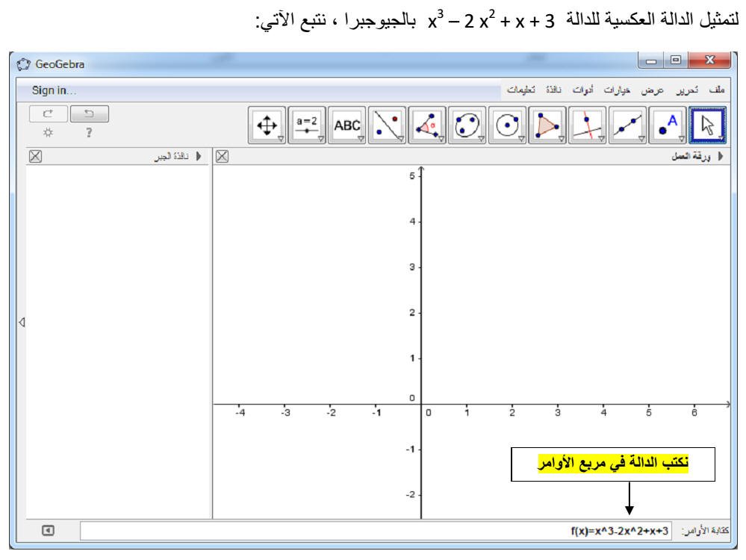
Task: Select the Angle tool
Action: (x=426, y=125)
